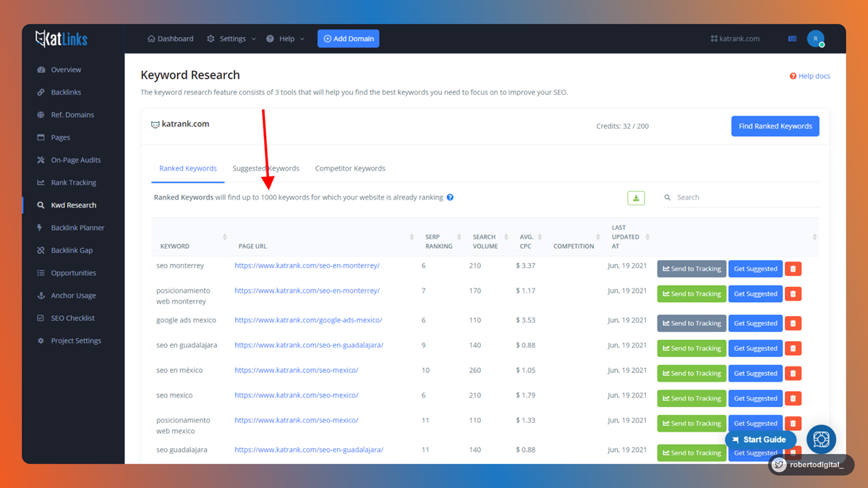Open the help lifebuoy chat widget
868x488 pixels.
pyautogui.click(x=821, y=439)
